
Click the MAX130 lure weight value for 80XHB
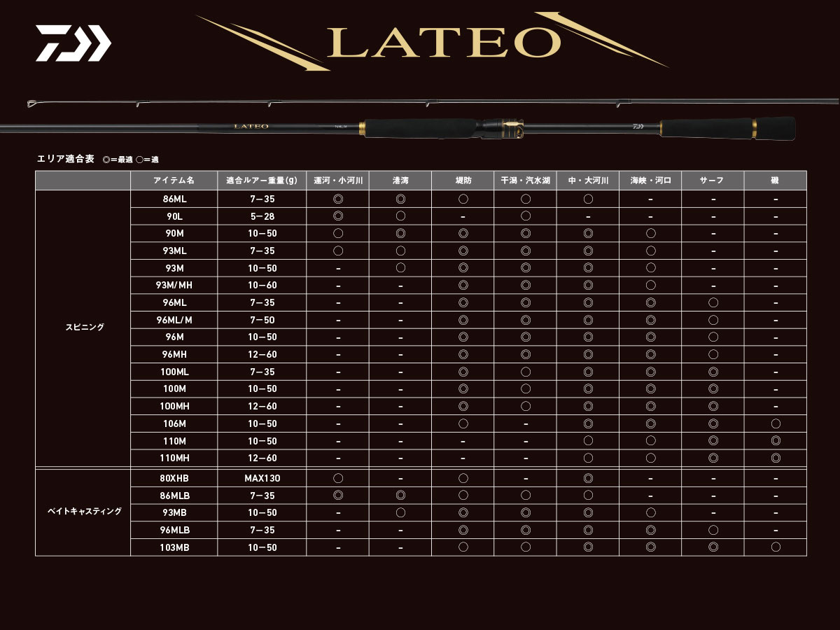click(x=261, y=477)
